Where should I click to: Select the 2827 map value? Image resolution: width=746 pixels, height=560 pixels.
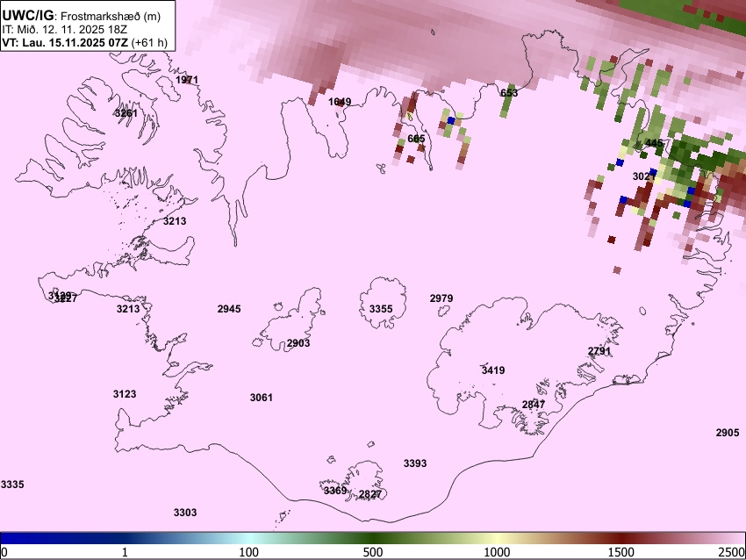point(370,494)
